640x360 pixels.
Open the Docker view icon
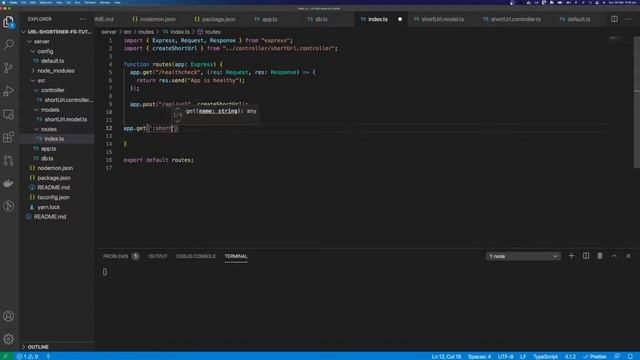[x=9, y=183]
